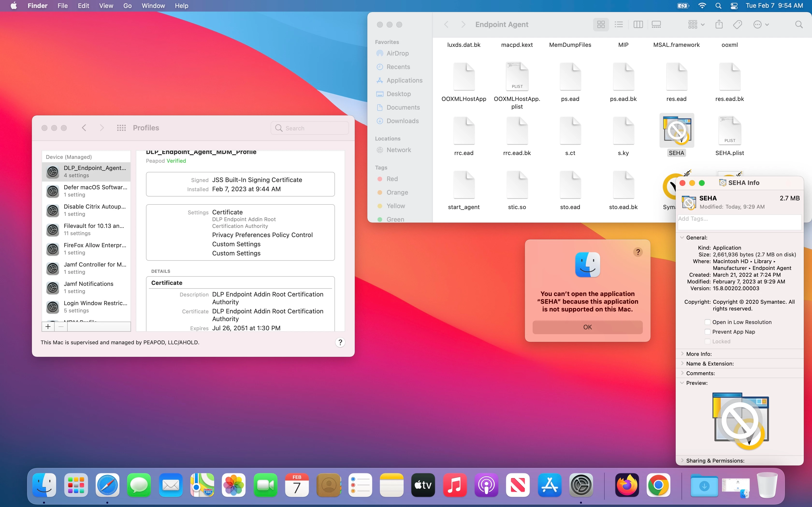The height and width of the screenshot is (507, 812).
Task: Expand Sharing & Permissions section
Action: click(682, 460)
